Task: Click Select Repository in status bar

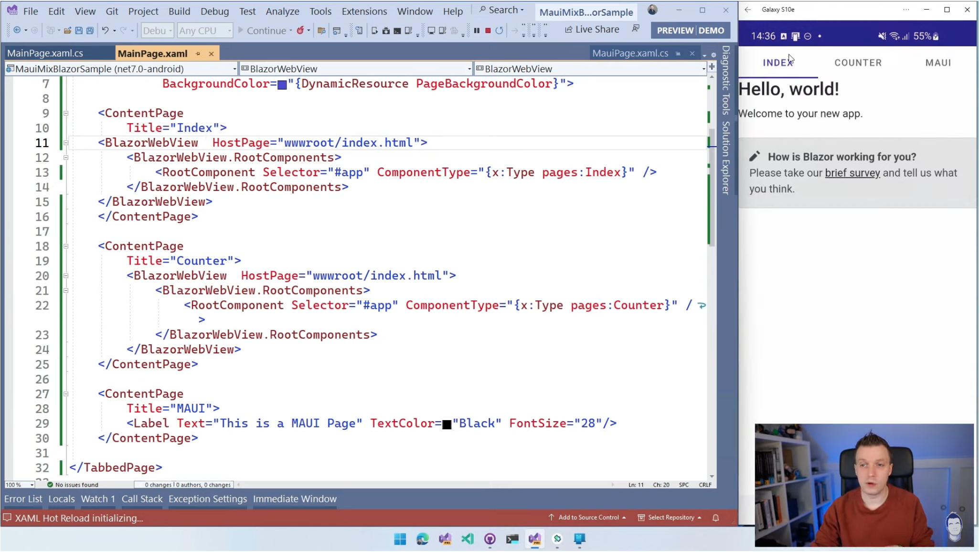Action: [670, 518]
